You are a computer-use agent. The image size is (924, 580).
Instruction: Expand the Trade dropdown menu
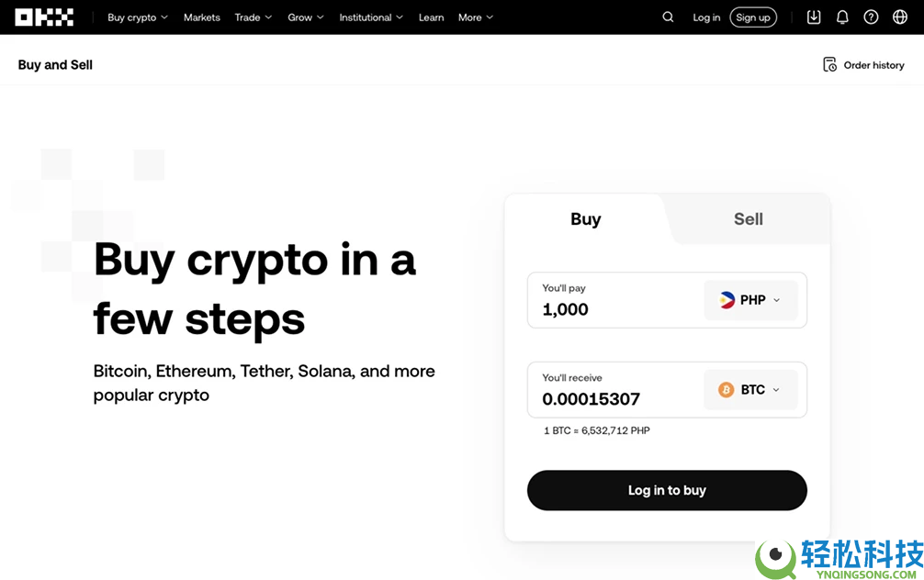(x=253, y=17)
